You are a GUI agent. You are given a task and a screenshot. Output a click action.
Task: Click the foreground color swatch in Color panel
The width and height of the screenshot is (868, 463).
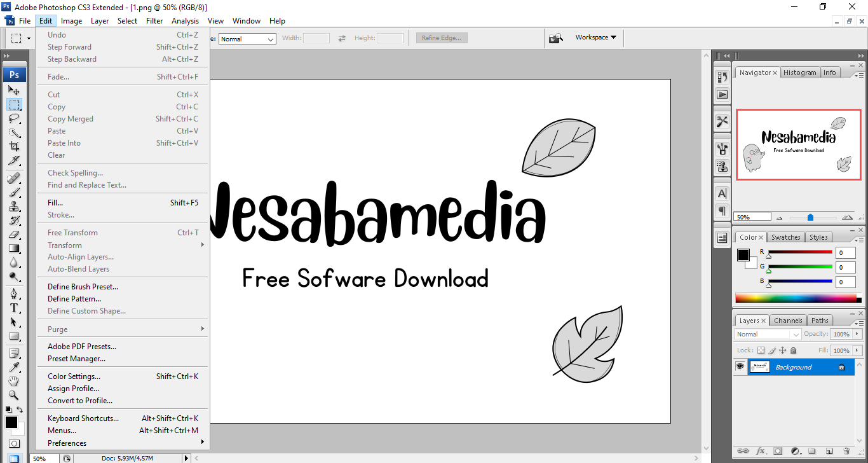742,255
